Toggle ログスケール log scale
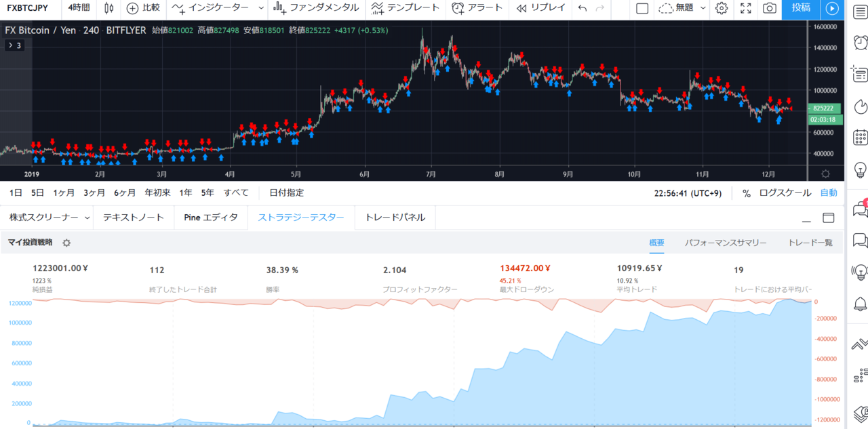Image resolution: width=868 pixels, height=429 pixels. pos(785,193)
